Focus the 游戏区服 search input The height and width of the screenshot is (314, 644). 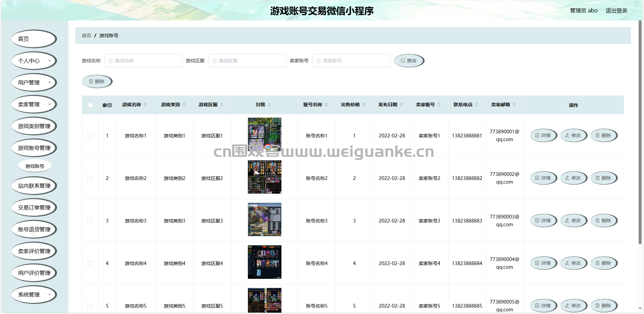[x=248, y=61]
